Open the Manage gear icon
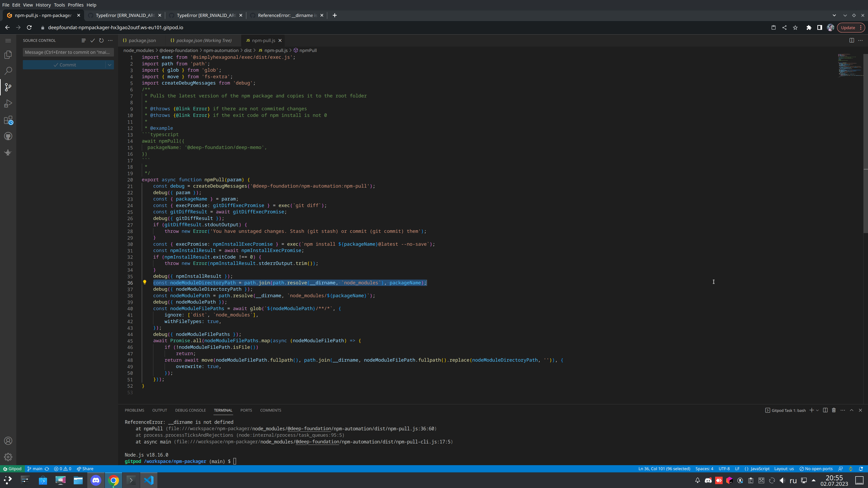 point(8,457)
